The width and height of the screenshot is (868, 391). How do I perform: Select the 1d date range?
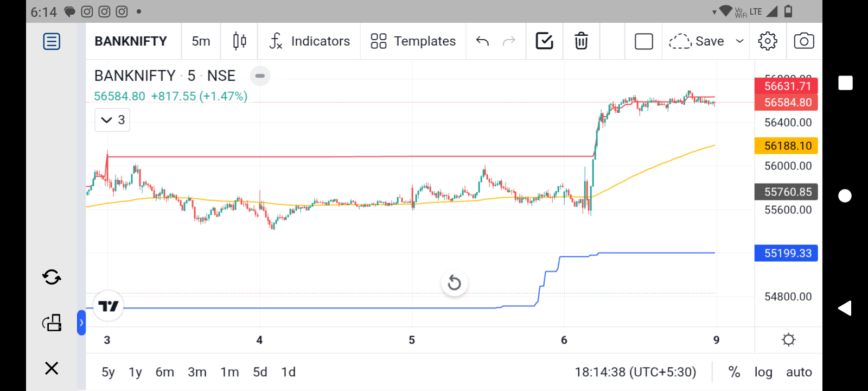coord(288,372)
